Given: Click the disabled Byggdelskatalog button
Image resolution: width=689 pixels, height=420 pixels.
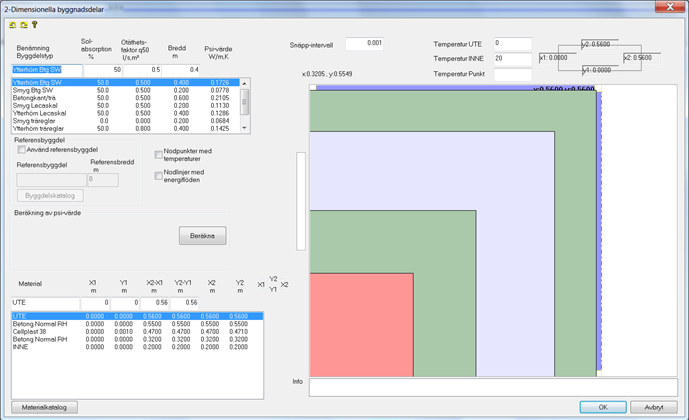Looking at the screenshot, I should (50, 196).
